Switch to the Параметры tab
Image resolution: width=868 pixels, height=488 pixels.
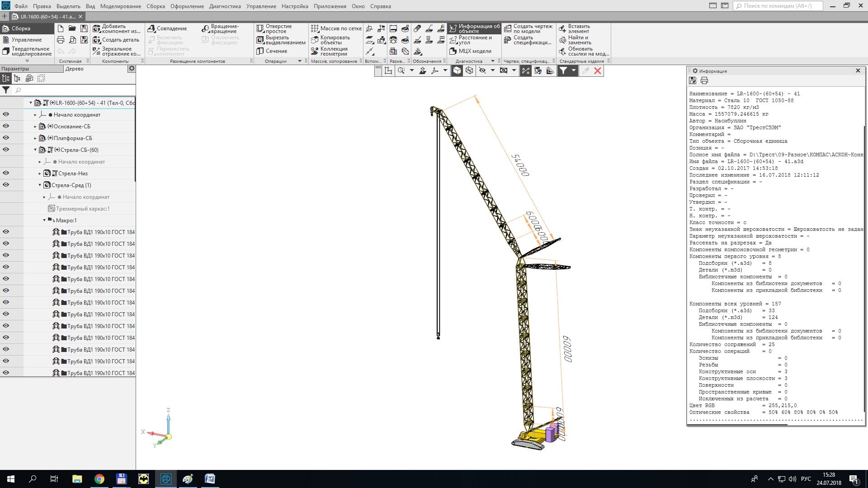15,69
